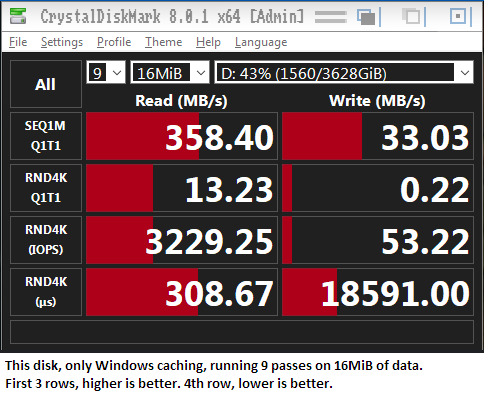This screenshot has height=402, width=494.
Task: Start the RND4K Q1T1 test
Action: (46, 188)
